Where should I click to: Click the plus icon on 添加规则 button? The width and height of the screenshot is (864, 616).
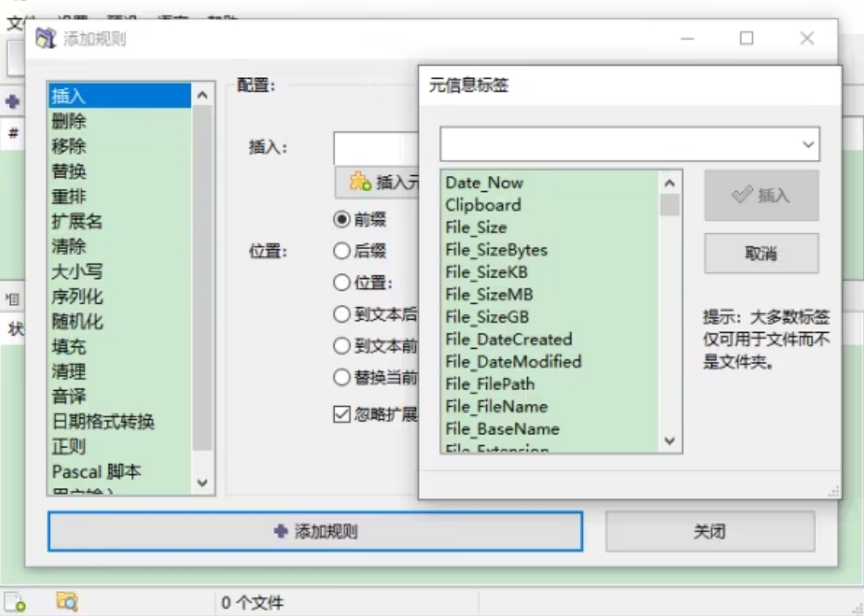[x=281, y=531]
